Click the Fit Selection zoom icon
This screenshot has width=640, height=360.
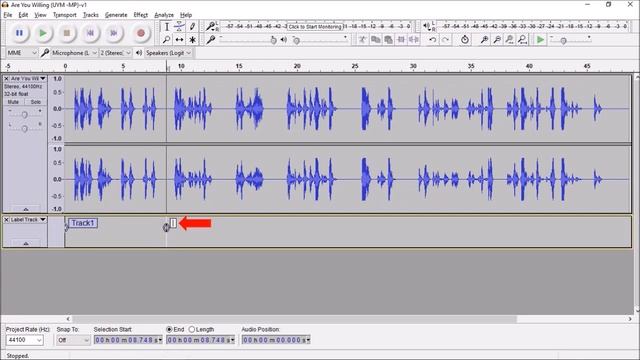coord(509,40)
